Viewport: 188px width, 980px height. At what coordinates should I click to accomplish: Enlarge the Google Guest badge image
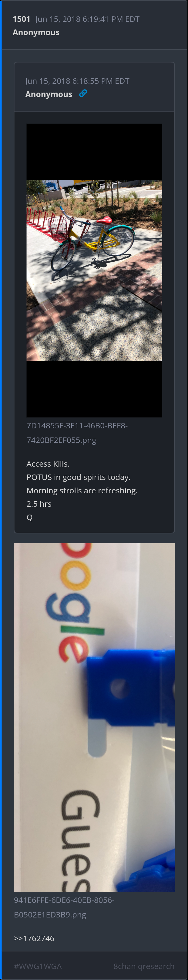94,717
